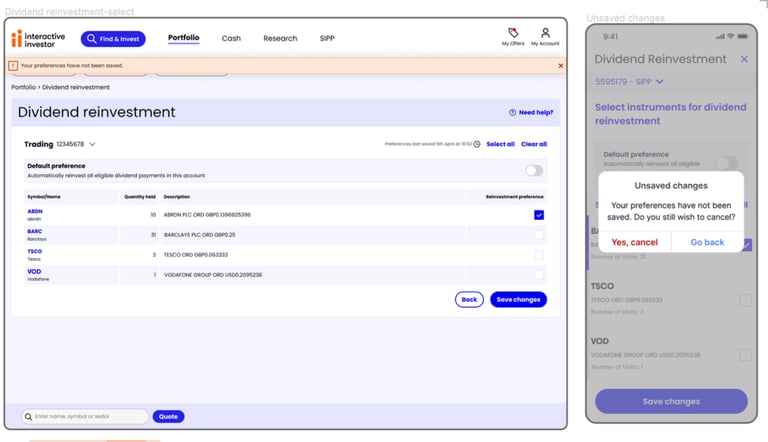Open the TSCO symbol link in table

coord(35,251)
